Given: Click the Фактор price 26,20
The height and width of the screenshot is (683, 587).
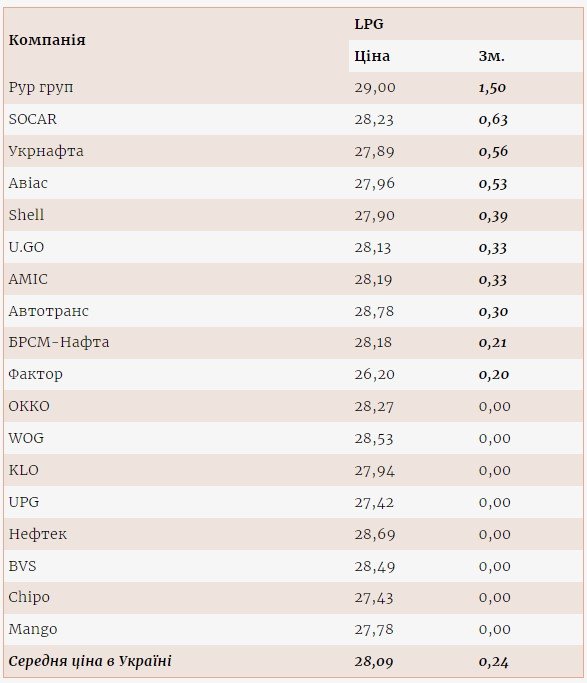Looking at the screenshot, I should [x=374, y=375].
